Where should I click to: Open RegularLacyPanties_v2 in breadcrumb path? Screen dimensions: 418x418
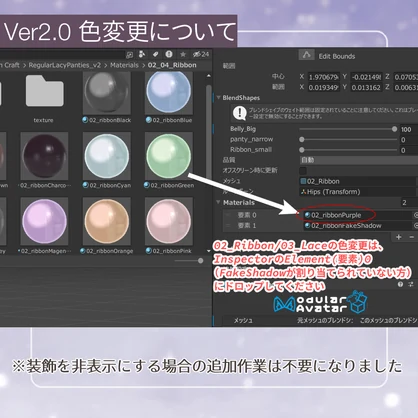(x=64, y=65)
